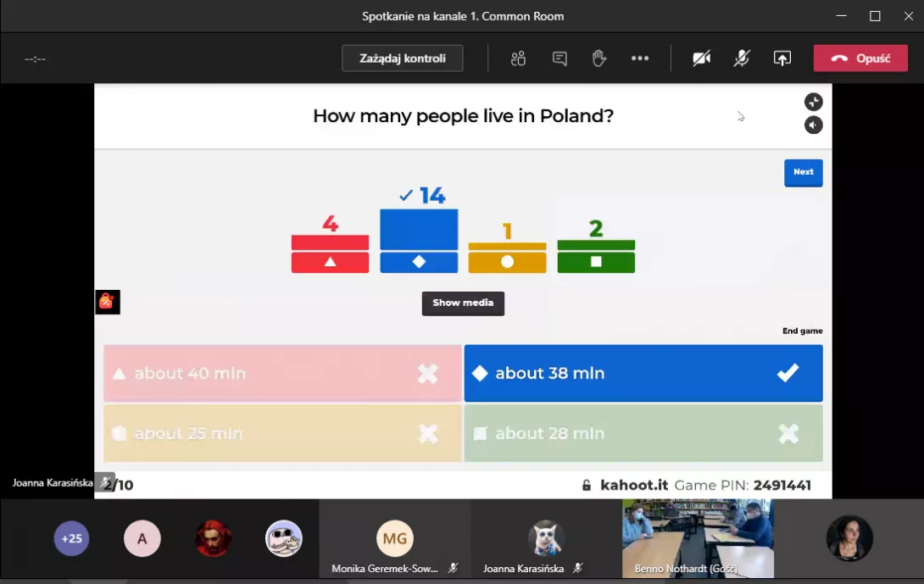Click the End game link
Image resolution: width=924 pixels, height=584 pixels.
tap(802, 331)
